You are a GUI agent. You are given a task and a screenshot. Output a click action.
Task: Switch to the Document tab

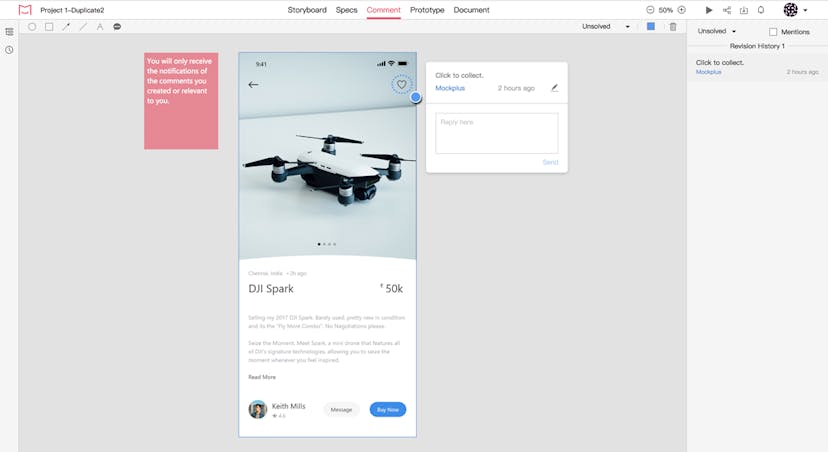(472, 10)
